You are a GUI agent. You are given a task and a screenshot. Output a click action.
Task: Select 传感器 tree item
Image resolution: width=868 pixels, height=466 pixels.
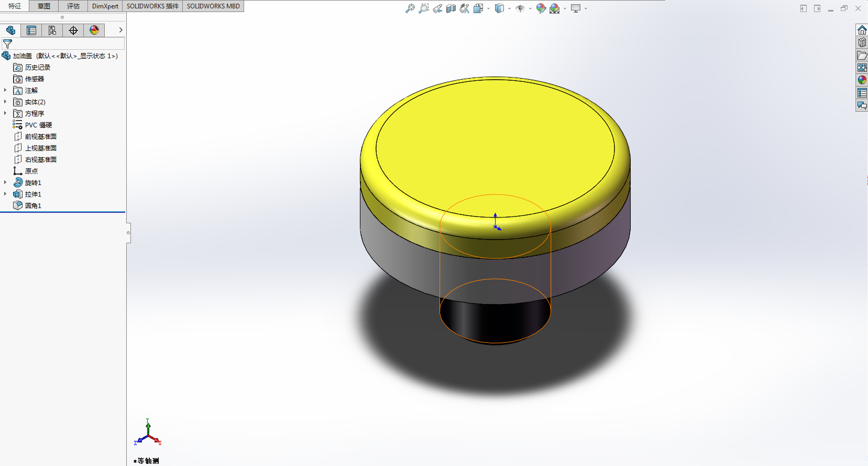(x=29, y=79)
